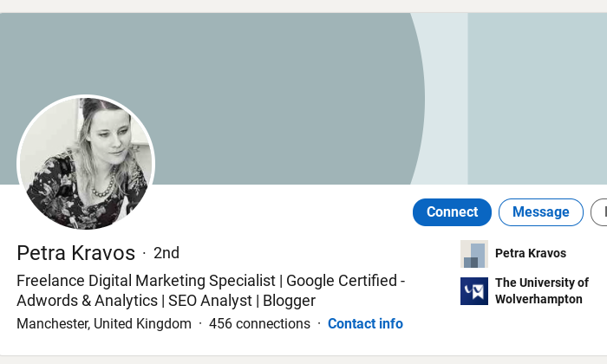Viewport: 607px width, 364px height.
Task: Click the 'Adwords & Analytics' headline line
Action: (x=87, y=301)
